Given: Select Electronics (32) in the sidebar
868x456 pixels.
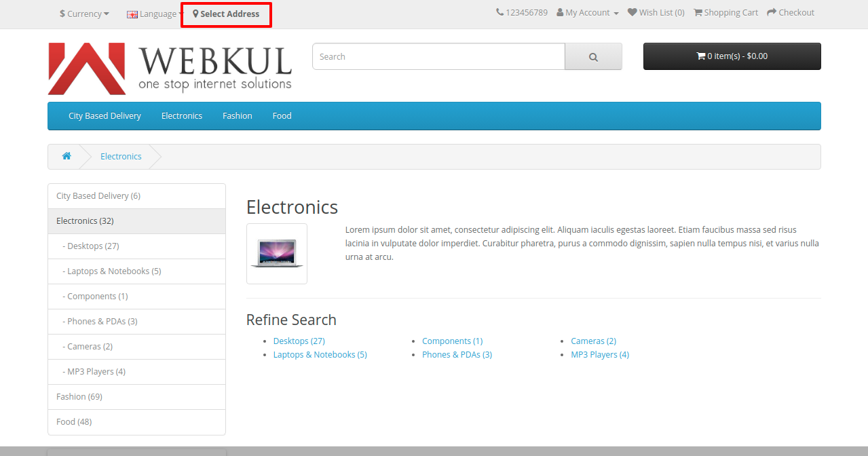Looking at the screenshot, I should (x=136, y=221).
